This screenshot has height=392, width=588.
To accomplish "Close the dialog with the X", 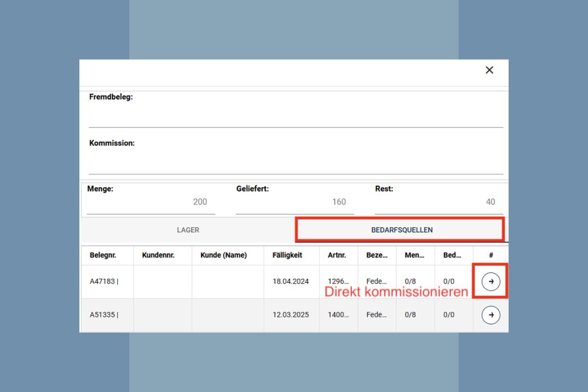I will tap(489, 70).
